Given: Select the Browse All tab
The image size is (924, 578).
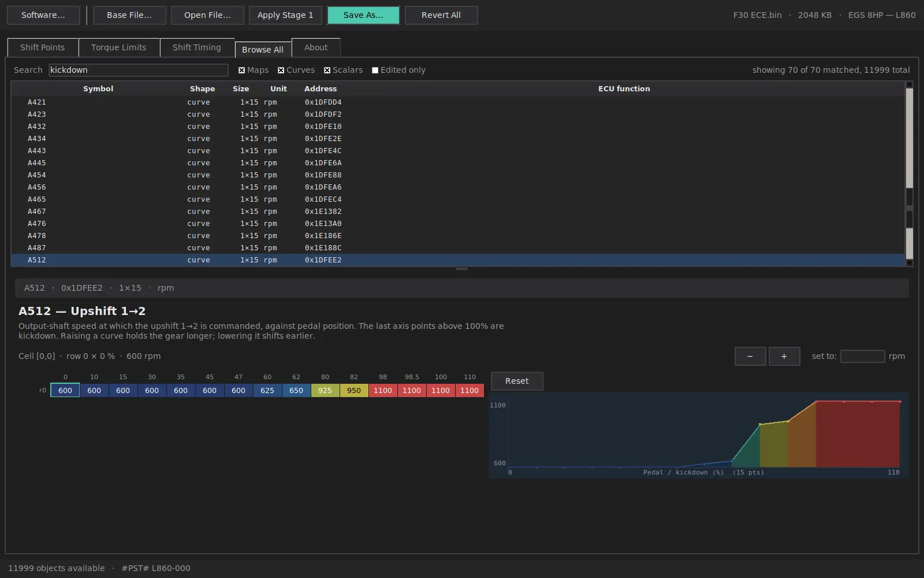Looking at the screenshot, I should [x=263, y=49].
